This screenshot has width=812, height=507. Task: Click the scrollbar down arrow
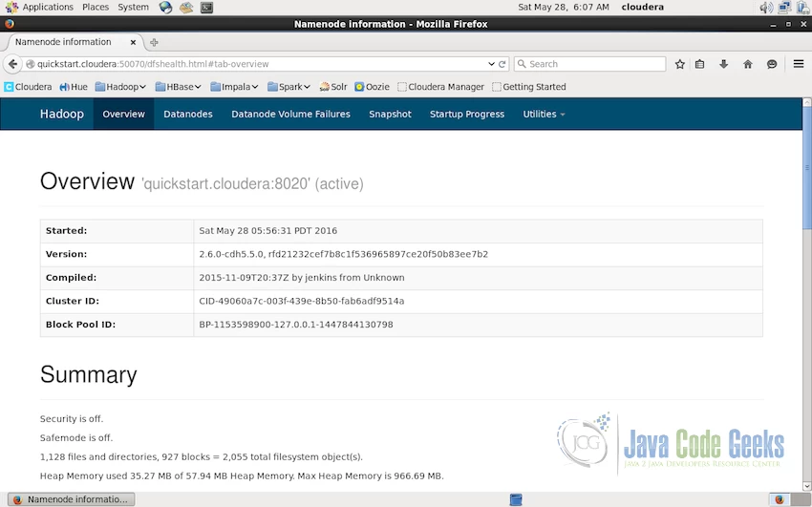[x=807, y=486]
